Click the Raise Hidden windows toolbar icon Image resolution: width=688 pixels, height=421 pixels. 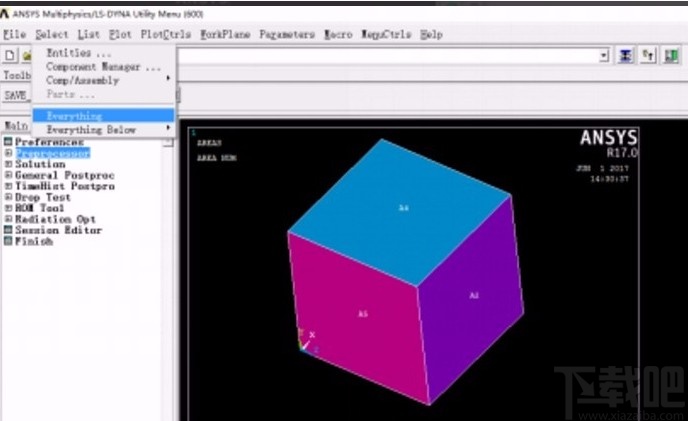[625, 56]
